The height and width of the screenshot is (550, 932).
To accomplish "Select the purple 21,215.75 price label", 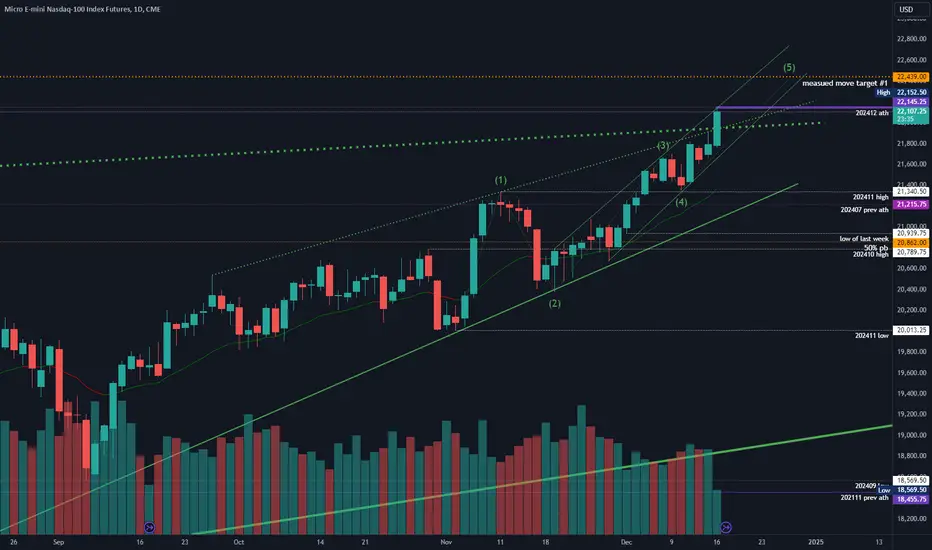I will coord(911,204).
